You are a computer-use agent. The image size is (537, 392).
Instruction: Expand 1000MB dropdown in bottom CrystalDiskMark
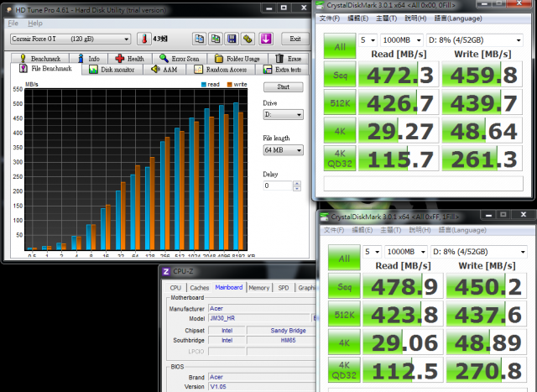pos(406,252)
